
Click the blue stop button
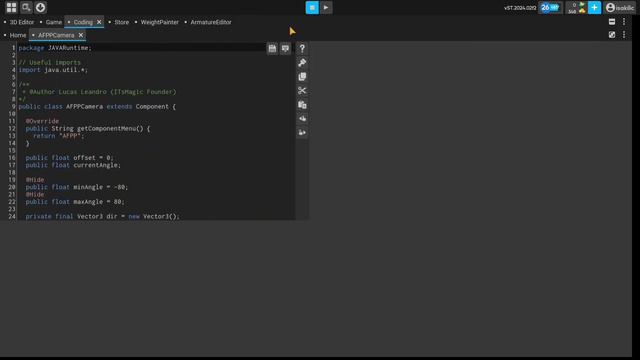tap(312, 7)
